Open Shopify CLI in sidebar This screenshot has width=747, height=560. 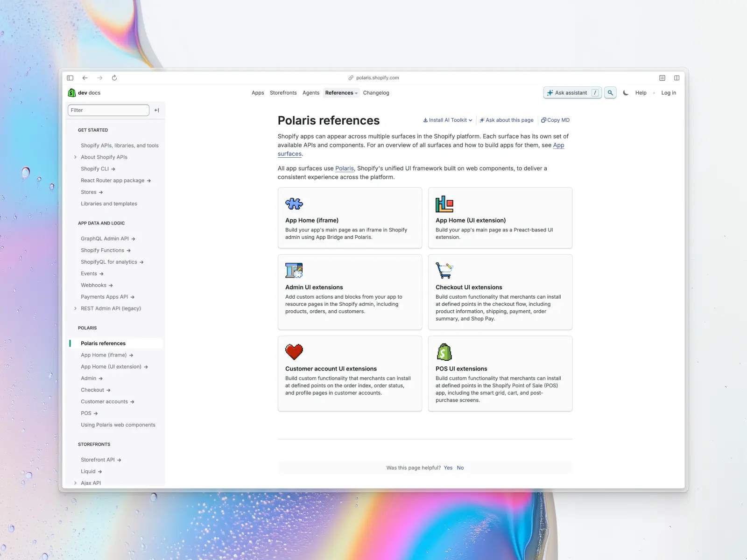[98, 169]
